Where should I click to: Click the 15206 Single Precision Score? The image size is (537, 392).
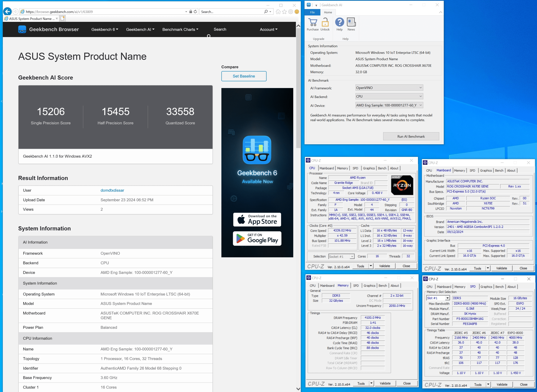click(51, 112)
